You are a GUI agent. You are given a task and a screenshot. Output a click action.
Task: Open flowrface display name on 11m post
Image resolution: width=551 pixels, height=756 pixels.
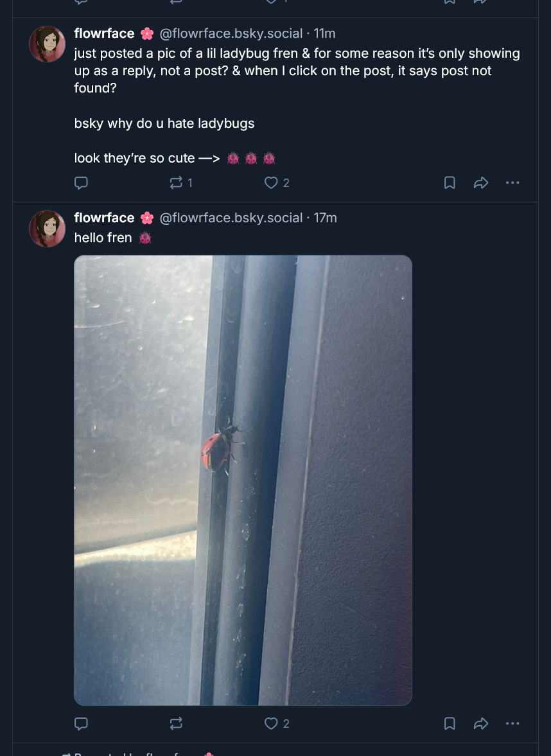pyautogui.click(x=104, y=33)
